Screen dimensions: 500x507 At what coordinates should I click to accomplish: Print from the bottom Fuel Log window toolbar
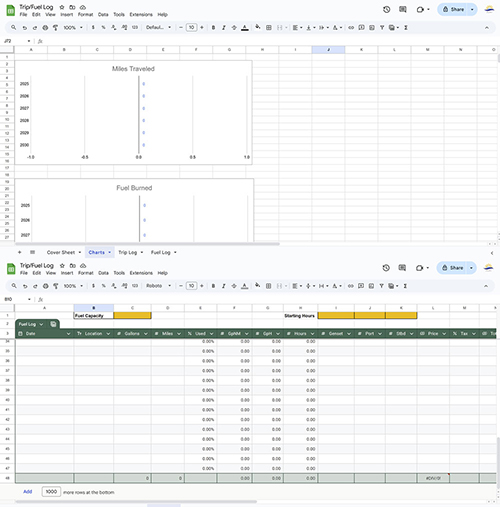click(x=46, y=286)
